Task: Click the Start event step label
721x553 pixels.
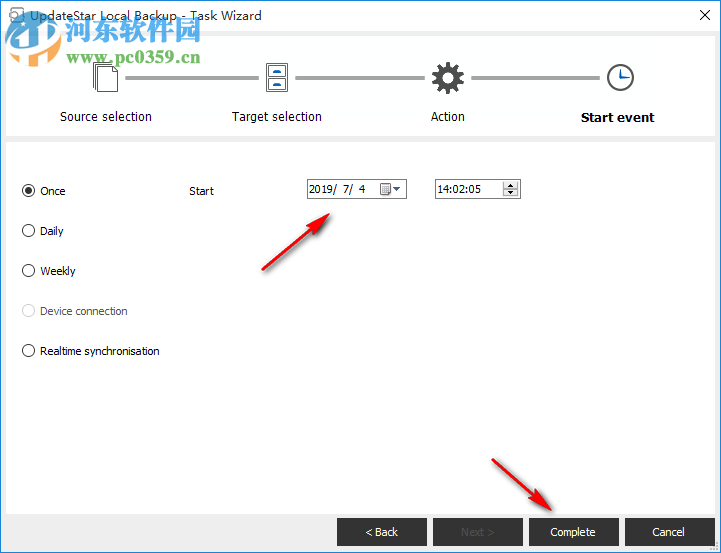Action: [x=617, y=118]
